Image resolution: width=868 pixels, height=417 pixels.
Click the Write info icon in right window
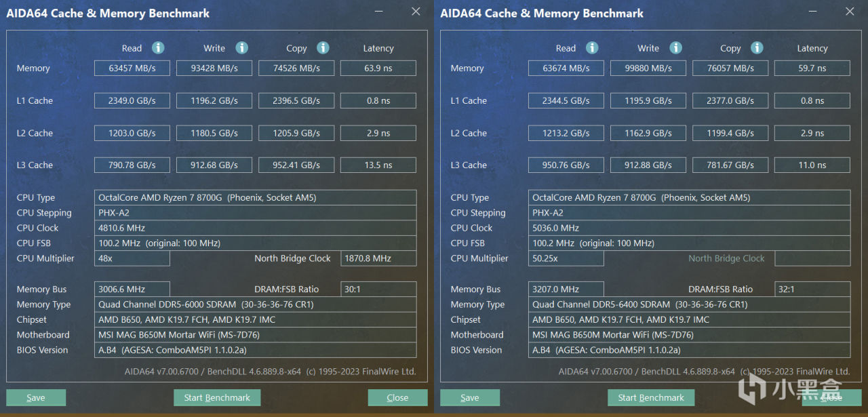click(675, 47)
